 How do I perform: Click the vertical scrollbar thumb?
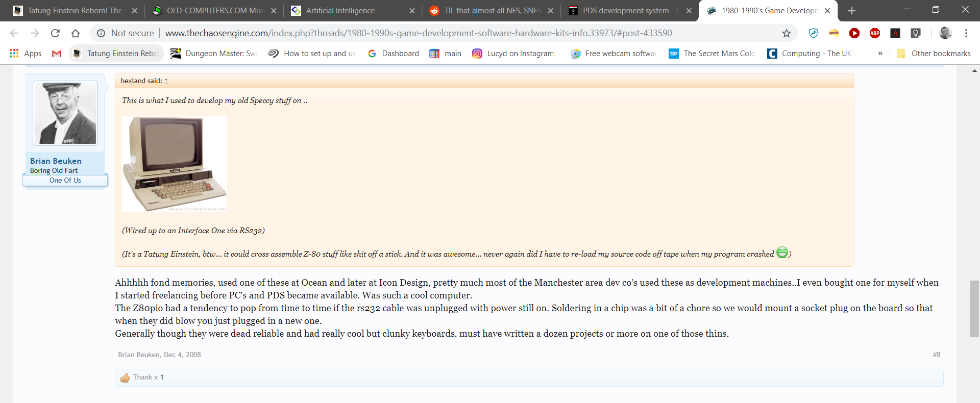[x=974, y=309]
